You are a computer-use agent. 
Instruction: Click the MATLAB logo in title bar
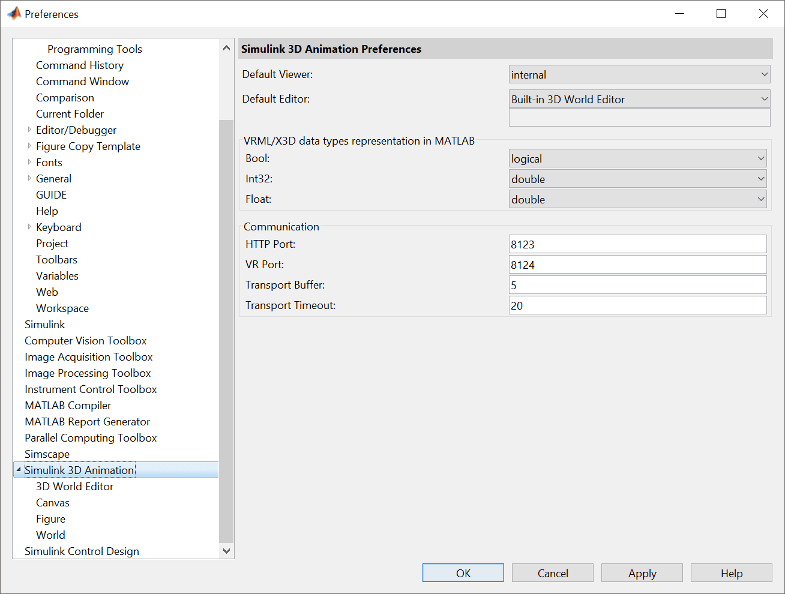[14, 14]
